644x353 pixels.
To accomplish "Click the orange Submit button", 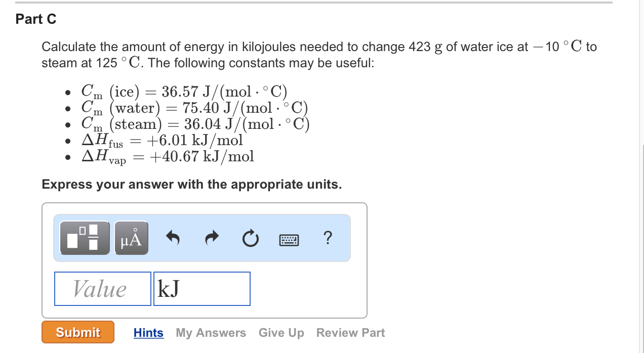I will point(77,332).
